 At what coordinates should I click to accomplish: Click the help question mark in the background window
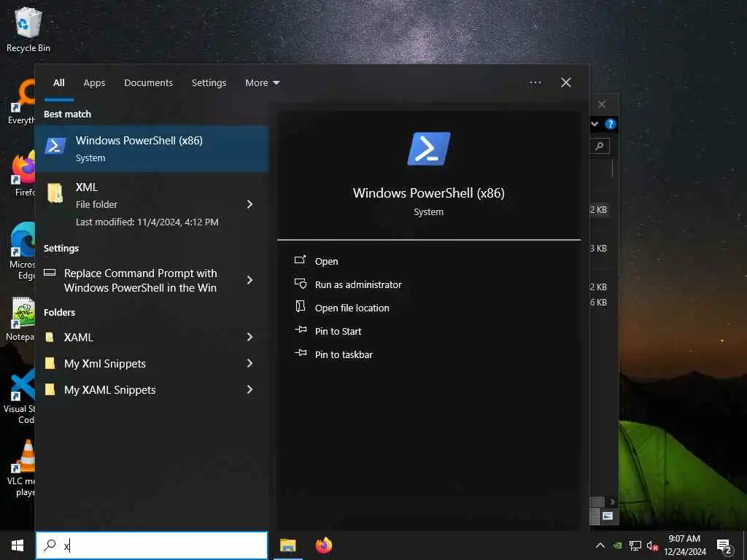point(611,124)
